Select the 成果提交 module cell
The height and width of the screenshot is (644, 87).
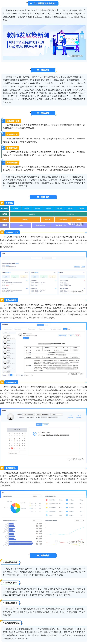click(x=70, y=209)
